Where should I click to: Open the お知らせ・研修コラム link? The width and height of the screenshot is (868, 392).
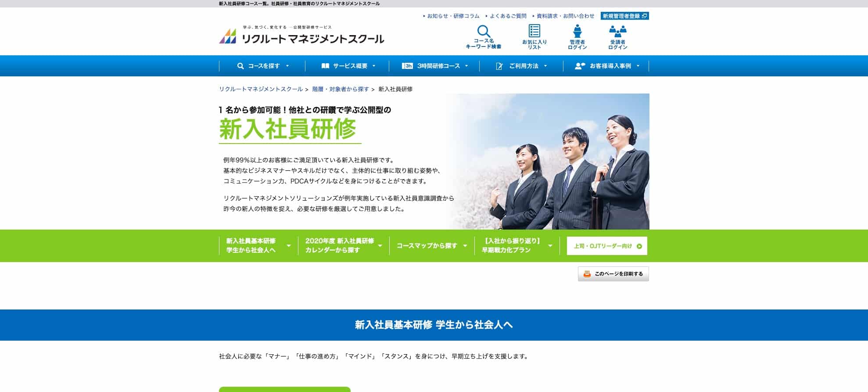click(x=453, y=16)
